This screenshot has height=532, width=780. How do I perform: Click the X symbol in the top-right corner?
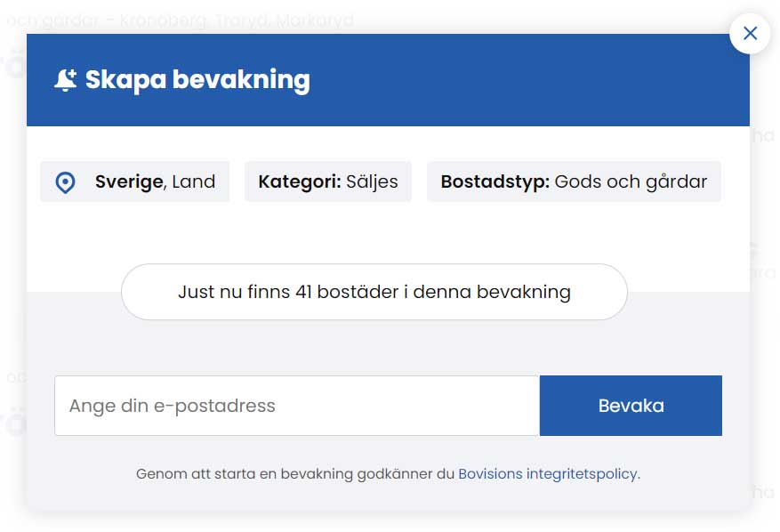click(750, 33)
